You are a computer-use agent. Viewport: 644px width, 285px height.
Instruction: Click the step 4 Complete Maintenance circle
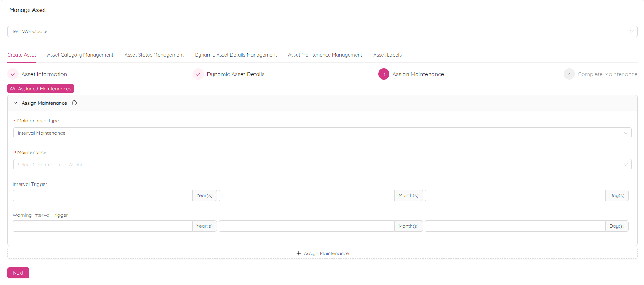569,74
